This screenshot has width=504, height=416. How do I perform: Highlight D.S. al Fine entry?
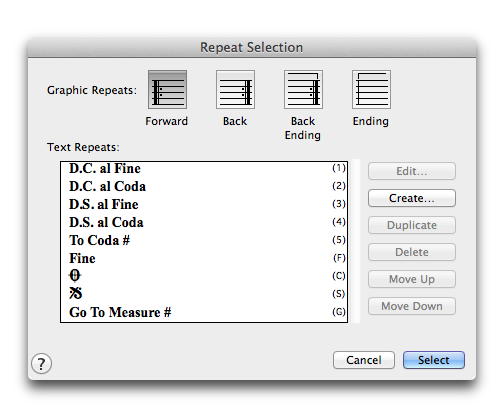tap(204, 204)
